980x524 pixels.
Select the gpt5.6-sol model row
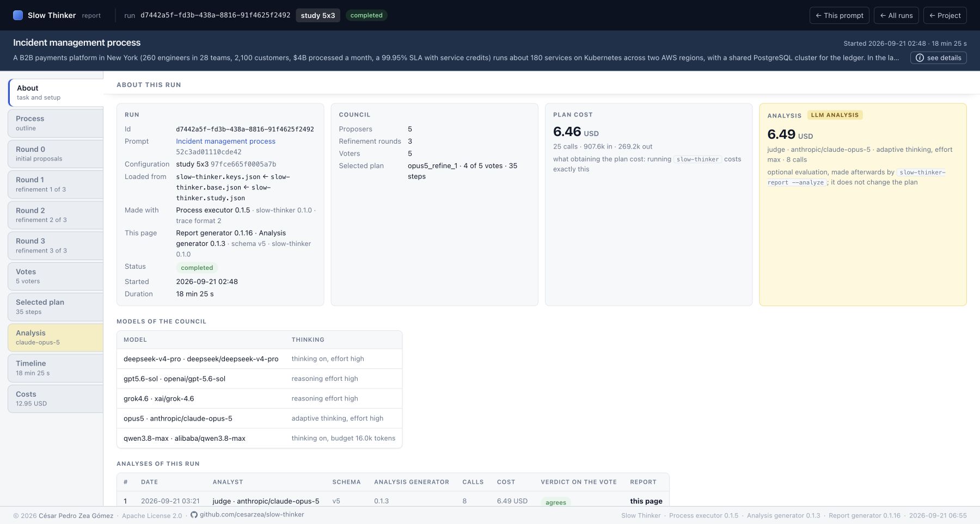point(259,379)
